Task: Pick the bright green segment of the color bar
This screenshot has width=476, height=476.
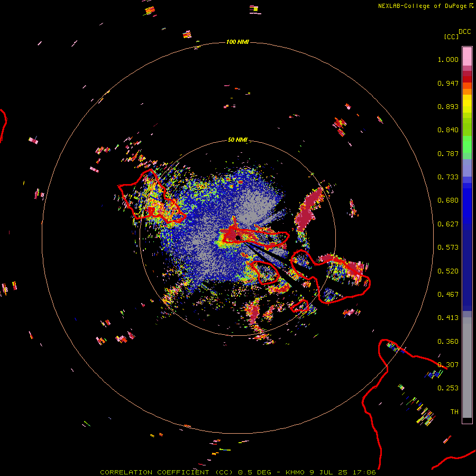Action: tap(467, 144)
